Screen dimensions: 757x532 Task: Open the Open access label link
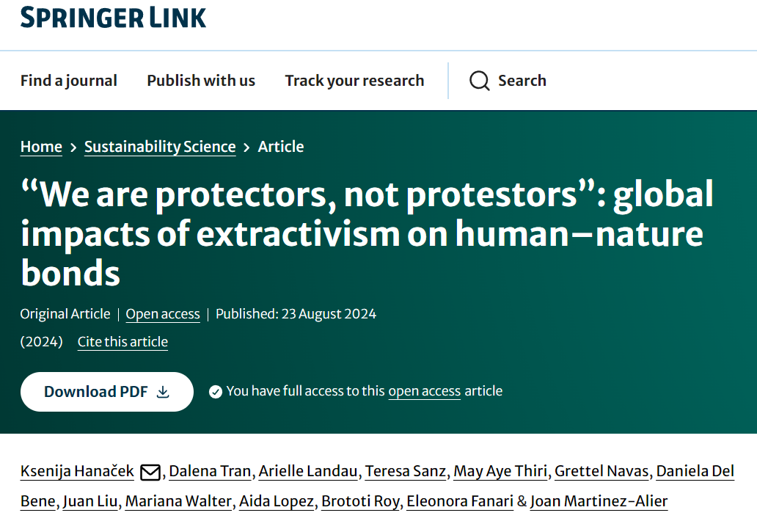pos(163,314)
